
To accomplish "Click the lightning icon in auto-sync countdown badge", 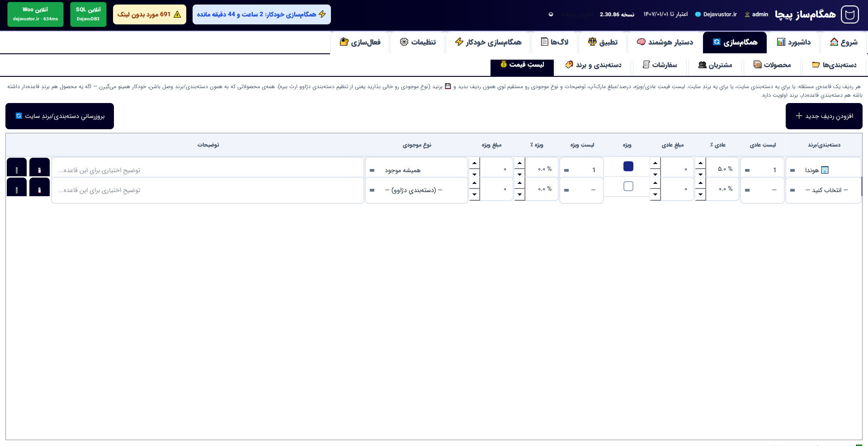I will [322, 14].
